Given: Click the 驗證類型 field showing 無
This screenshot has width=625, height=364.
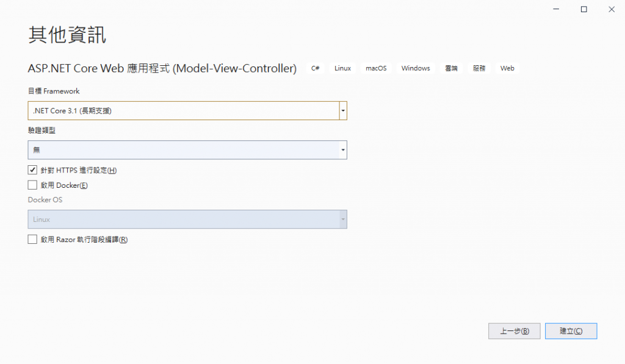Looking at the screenshot, I should [183, 150].
